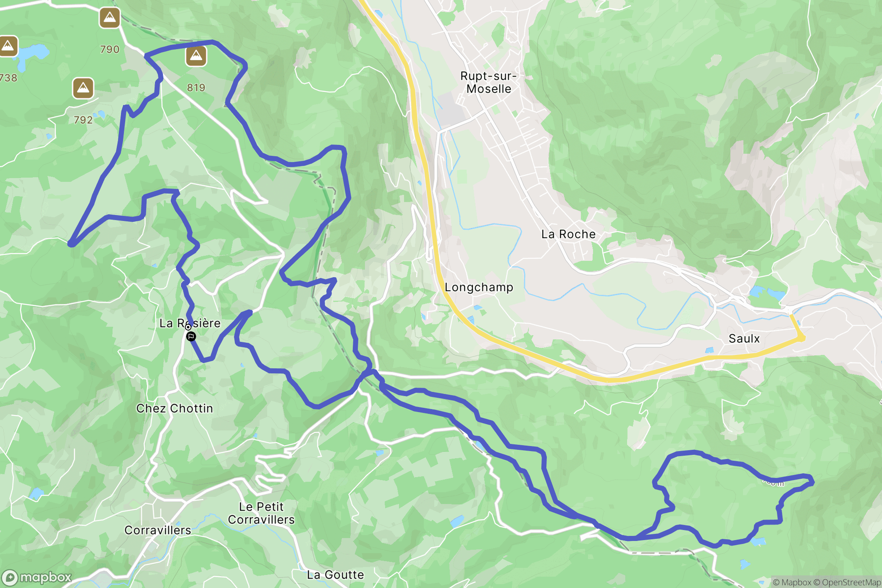Click the small circle start marker above flag
Viewport: 882px width, 588px height.
[188, 327]
